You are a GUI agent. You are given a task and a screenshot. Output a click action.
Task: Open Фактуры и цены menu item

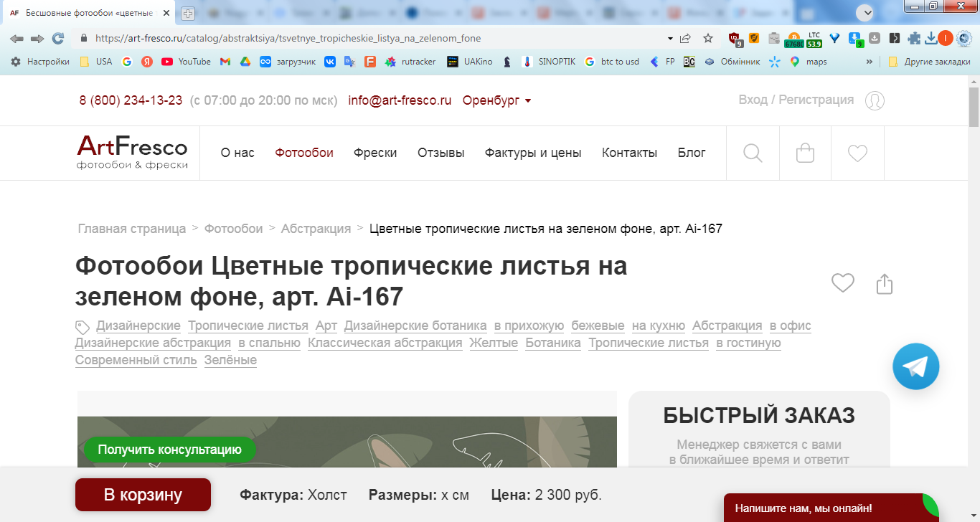pyautogui.click(x=533, y=153)
